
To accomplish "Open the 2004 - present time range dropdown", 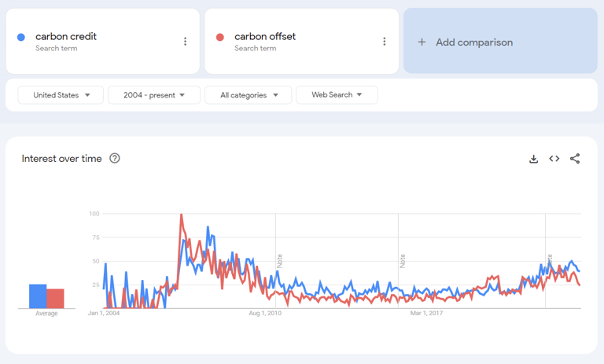I will tap(154, 95).
